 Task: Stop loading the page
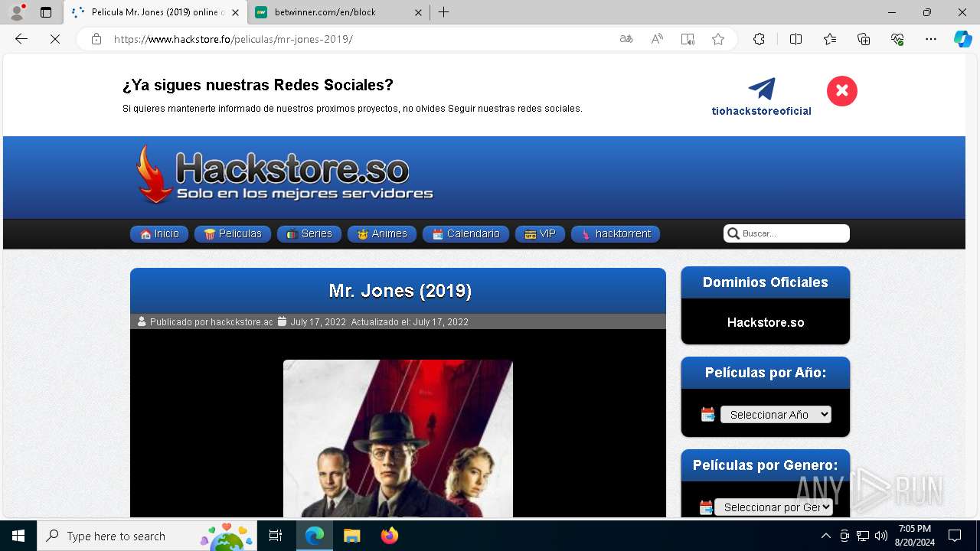[x=55, y=39]
